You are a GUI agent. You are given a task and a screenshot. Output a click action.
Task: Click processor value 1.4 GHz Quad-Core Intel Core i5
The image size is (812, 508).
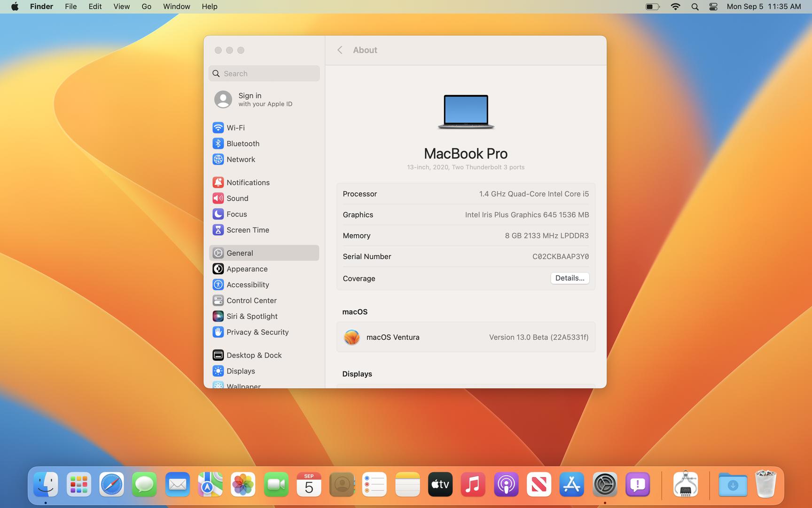[534, 194]
